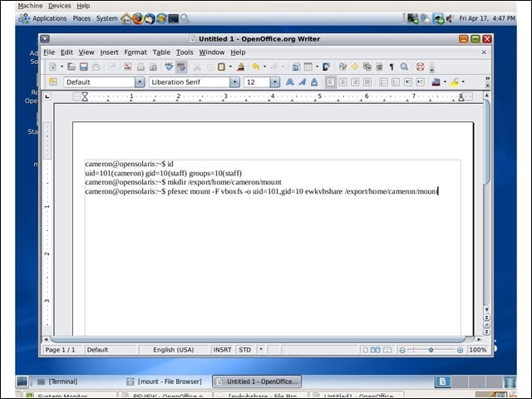Toggle the Show Draw Functions icon
The image size is (532, 399).
coord(326,66)
